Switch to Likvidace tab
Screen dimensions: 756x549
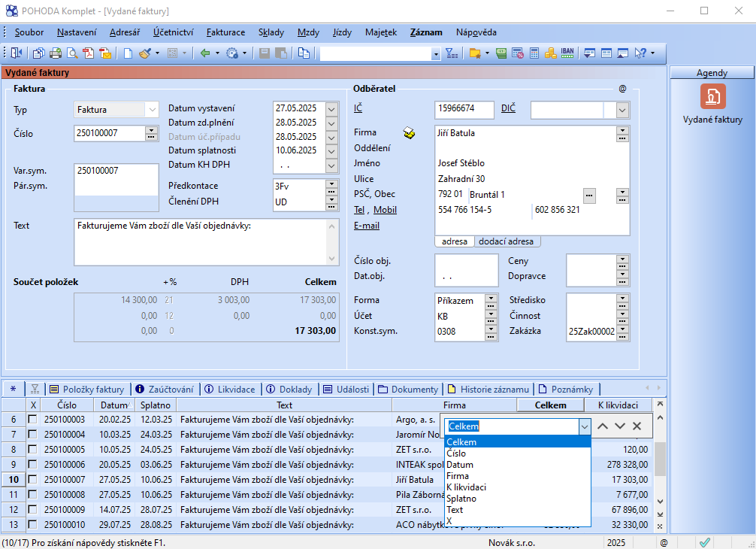point(230,389)
